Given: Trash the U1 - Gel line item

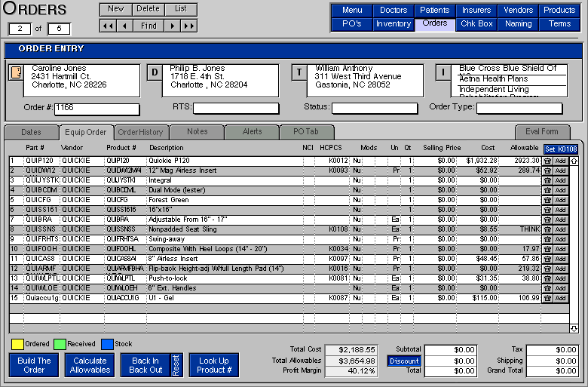Looking at the screenshot, I should pyautogui.click(x=547, y=298).
